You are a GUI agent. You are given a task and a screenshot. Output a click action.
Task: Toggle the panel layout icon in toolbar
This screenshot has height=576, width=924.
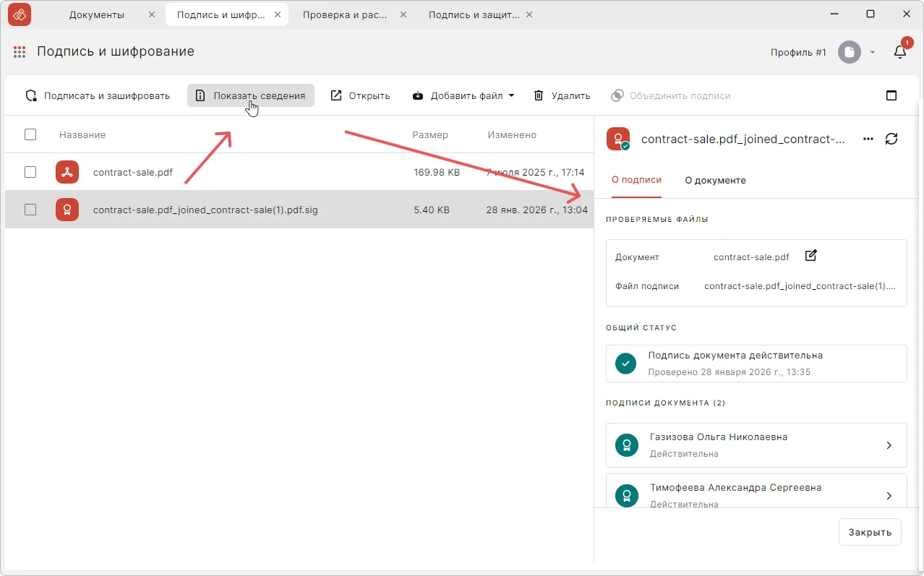coord(891,95)
